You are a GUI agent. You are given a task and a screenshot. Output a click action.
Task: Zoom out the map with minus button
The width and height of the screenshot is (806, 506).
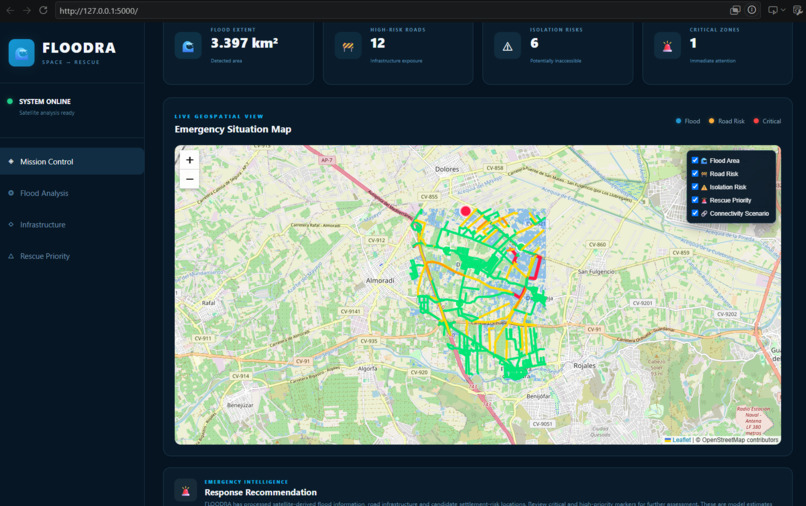pos(190,179)
